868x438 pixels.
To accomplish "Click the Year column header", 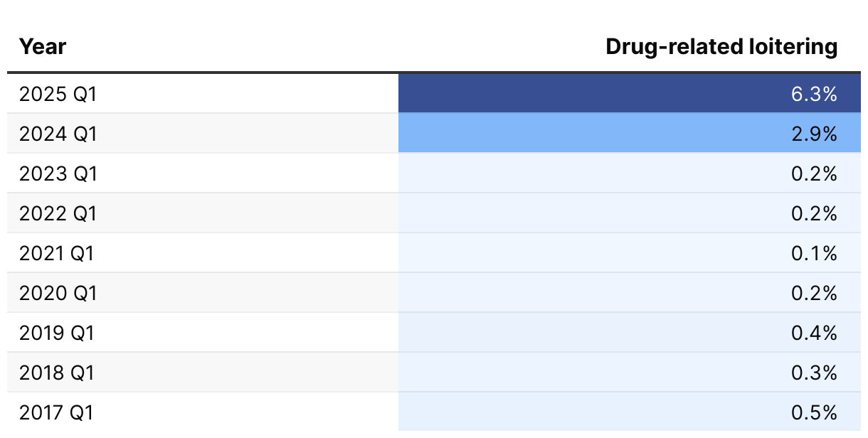I will click(43, 47).
